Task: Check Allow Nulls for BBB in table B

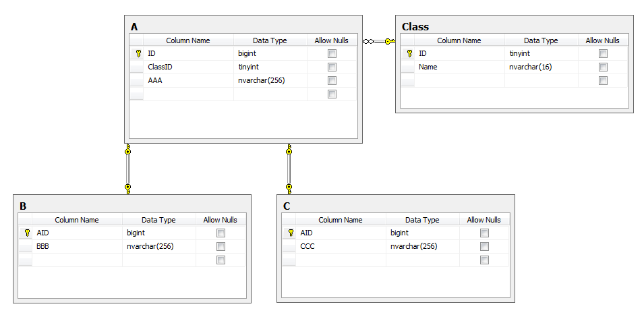Action: 221,246
